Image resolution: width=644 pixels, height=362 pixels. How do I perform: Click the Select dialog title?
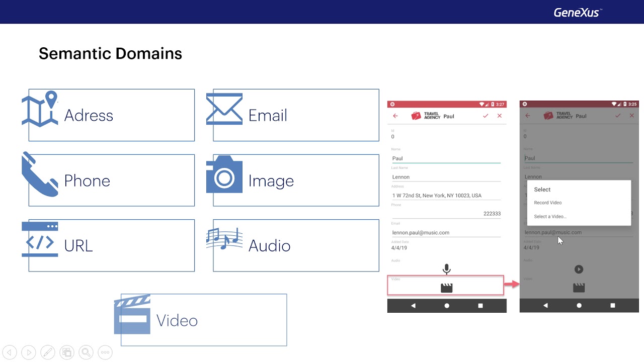542,190
